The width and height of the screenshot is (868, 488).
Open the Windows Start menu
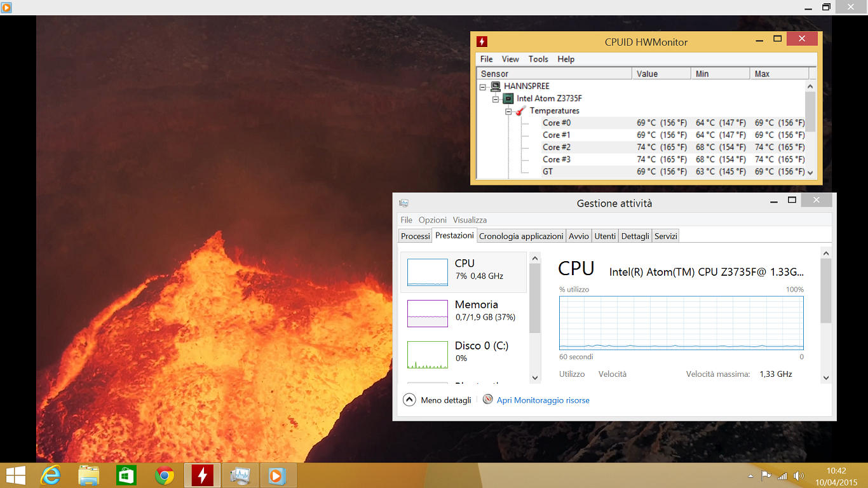[15, 475]
